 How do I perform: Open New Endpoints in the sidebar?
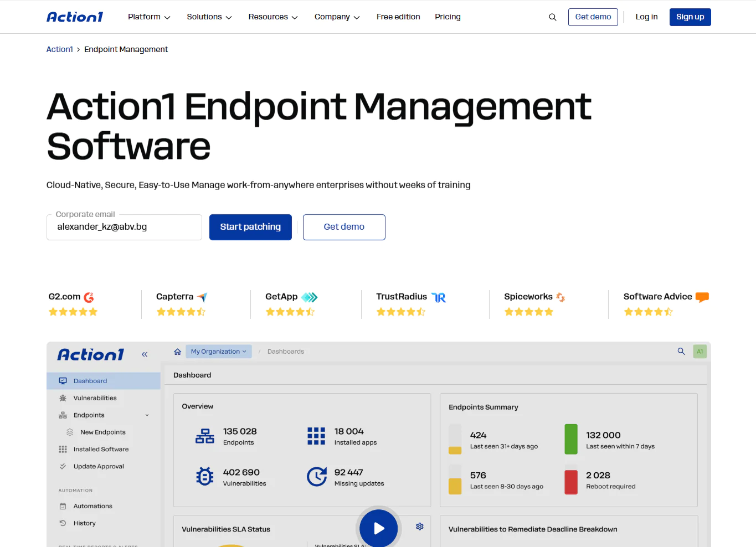(104, 432)
